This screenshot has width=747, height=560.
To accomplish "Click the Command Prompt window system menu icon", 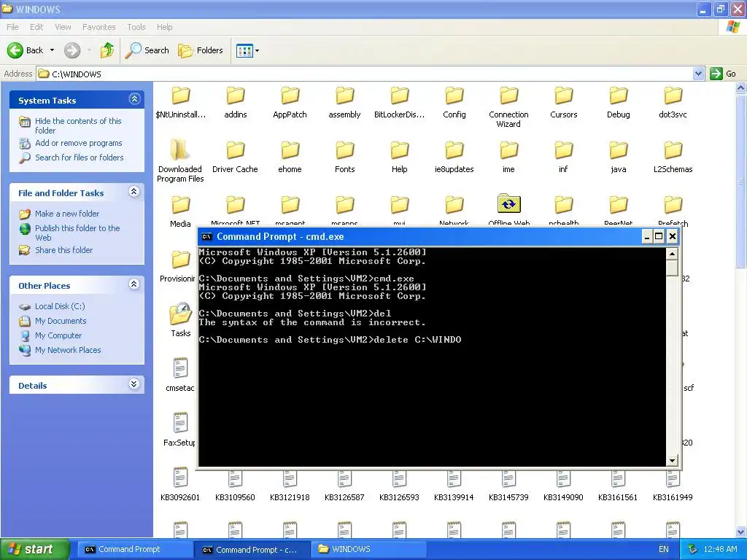I will tap(206, 237).
